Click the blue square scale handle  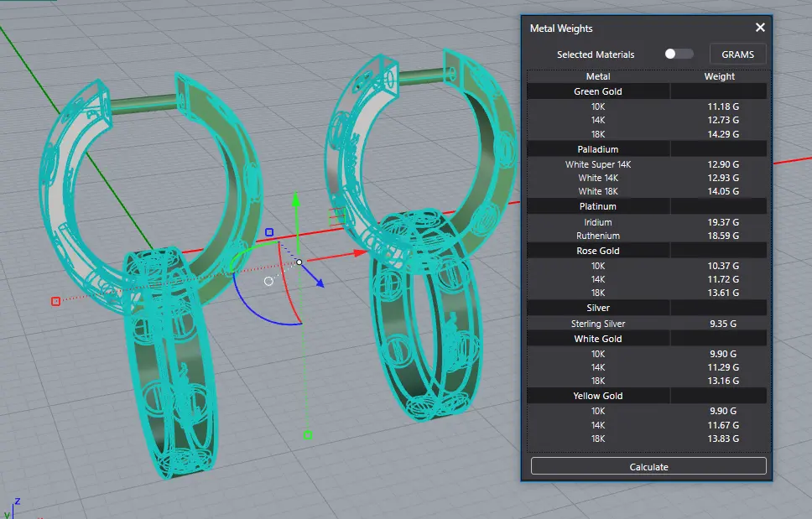pyautogui.click(x=269, y=232)
